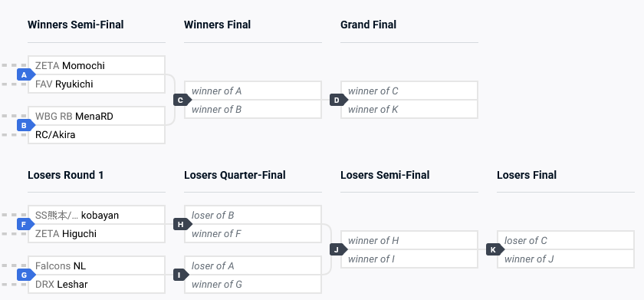Open the Losers Semi-Final match J badge
The image size is (644, 300).
tap(338, 249)
